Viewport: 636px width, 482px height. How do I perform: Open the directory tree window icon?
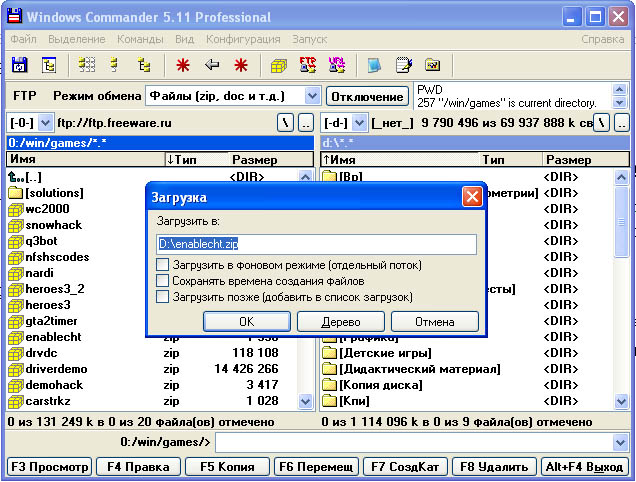coord(49,65)
